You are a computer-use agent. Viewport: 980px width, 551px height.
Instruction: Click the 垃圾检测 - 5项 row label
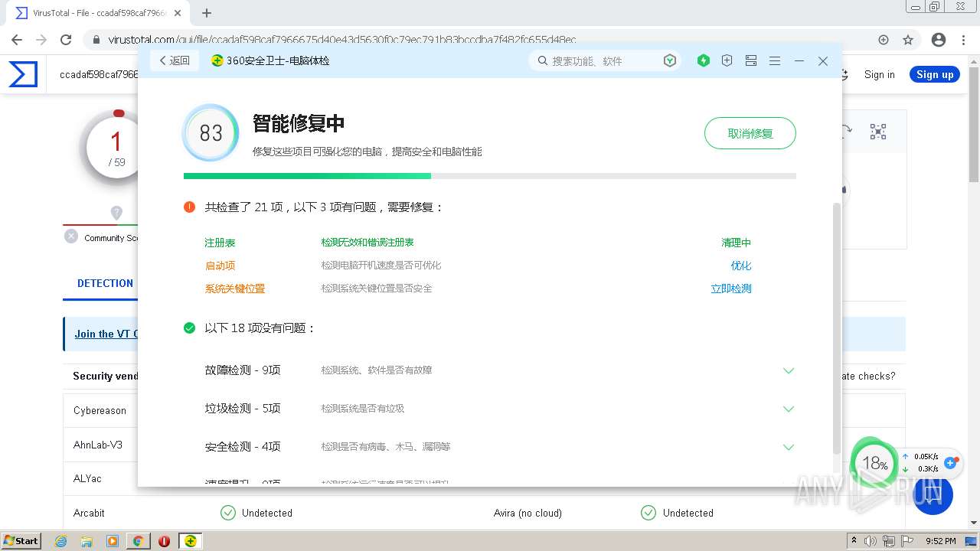pyautogui.click(x=243, y=408)
